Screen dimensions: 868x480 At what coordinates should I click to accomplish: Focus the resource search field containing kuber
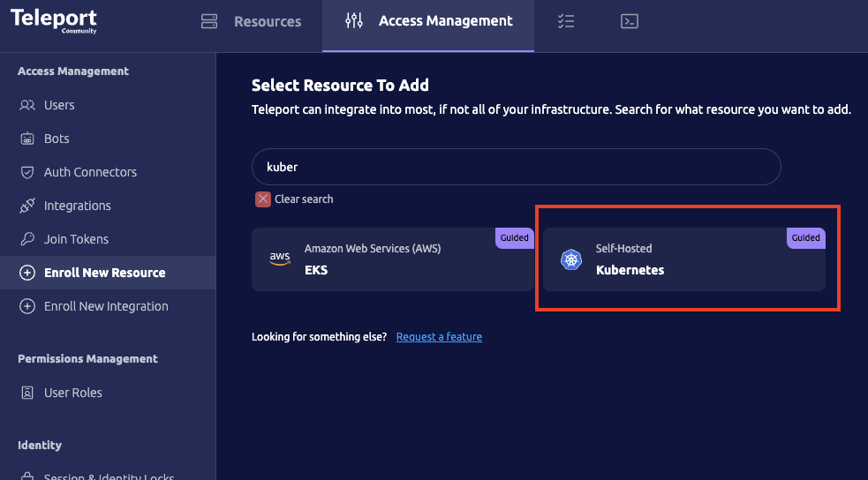tap(516, 167)
